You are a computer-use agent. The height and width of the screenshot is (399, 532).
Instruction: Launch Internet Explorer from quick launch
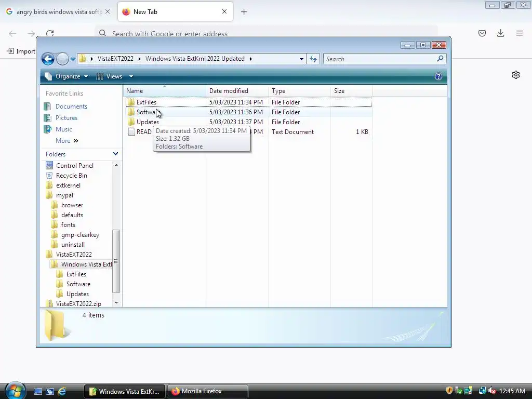(x=62, y=391)
